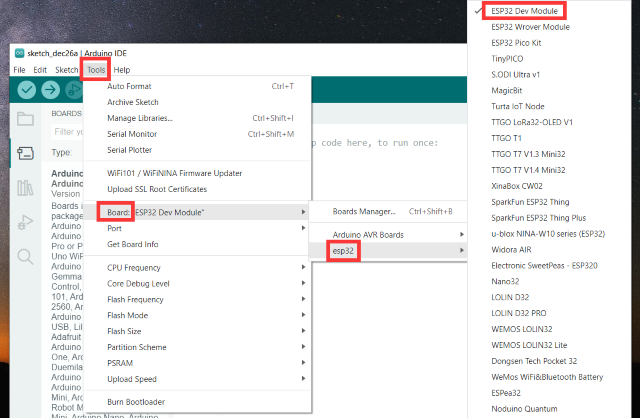Select Get Board Info entry
The image size is (640, 418).
point(198,244)
